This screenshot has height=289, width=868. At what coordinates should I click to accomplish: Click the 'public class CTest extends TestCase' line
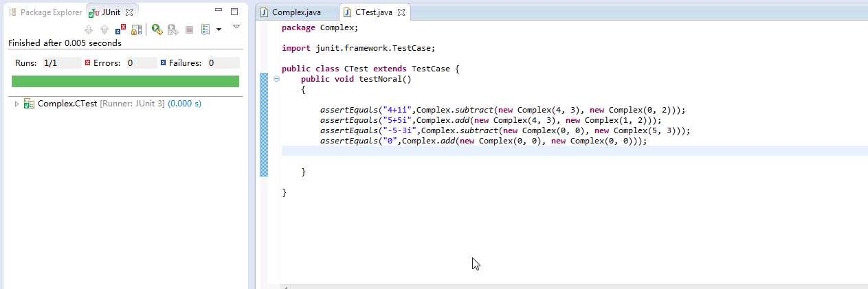pos(370,69)
